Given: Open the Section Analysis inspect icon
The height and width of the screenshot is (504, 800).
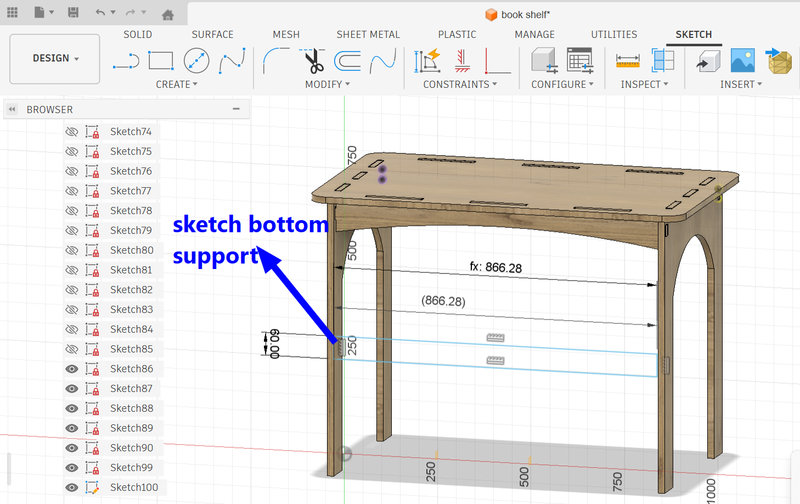Looking at the screenshot, I should (x=663, y=61).
